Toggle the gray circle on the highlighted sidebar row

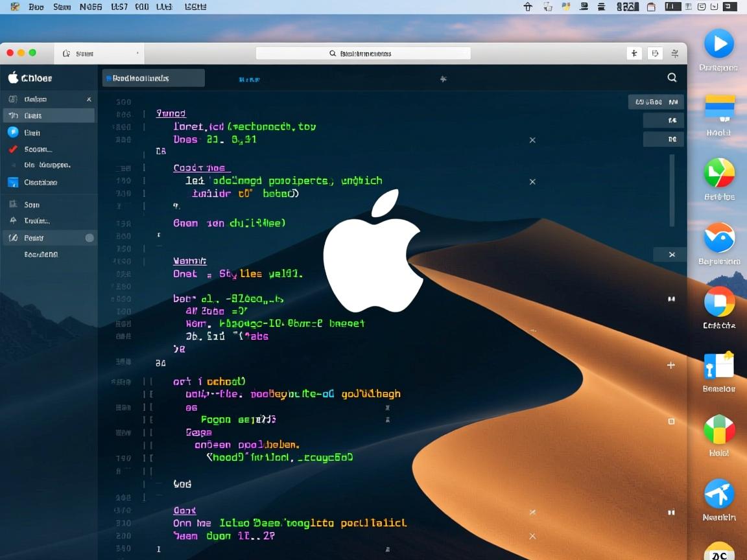point(89,238)
